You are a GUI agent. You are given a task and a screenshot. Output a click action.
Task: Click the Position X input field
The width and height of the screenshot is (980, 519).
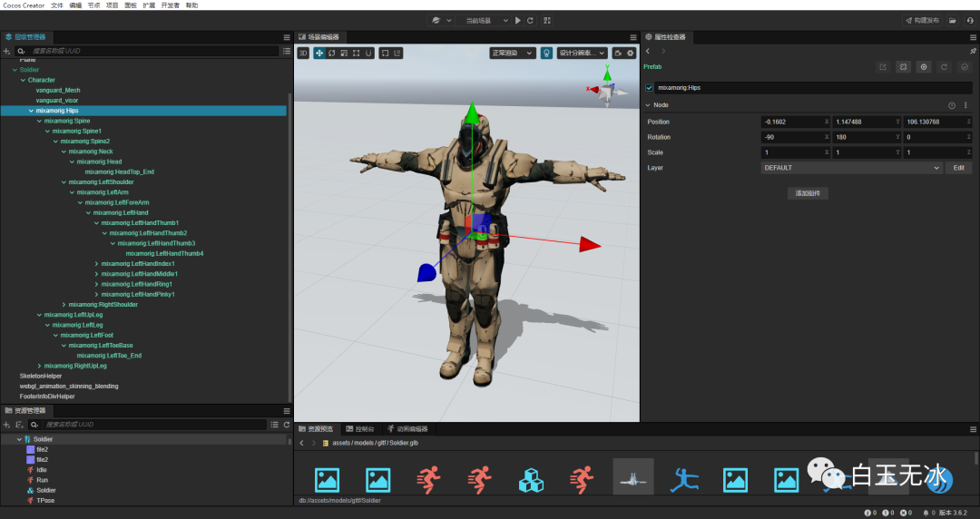point(792,122)
